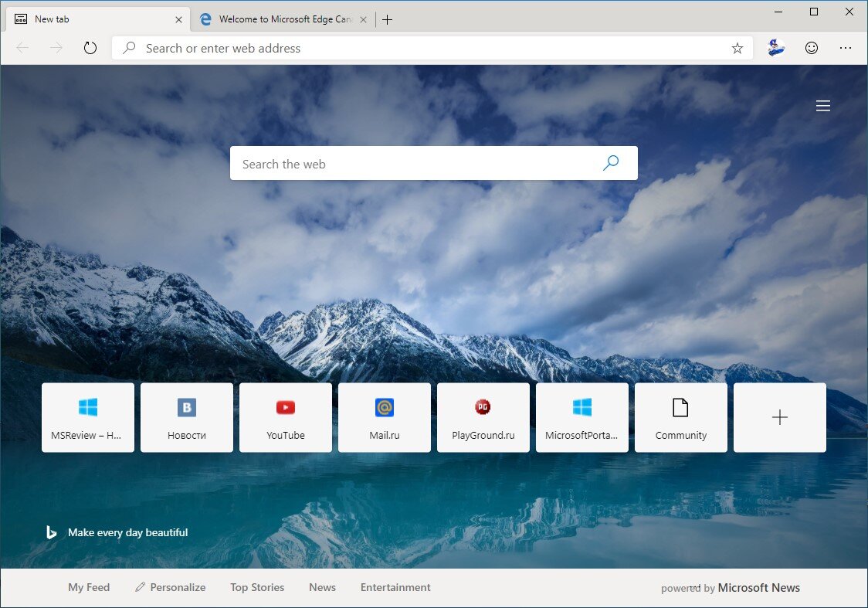Screen dimensions: 868x608
Task: Switch to Welcome to Microsoft Edge Canary tab
Action: coord(283,19)
